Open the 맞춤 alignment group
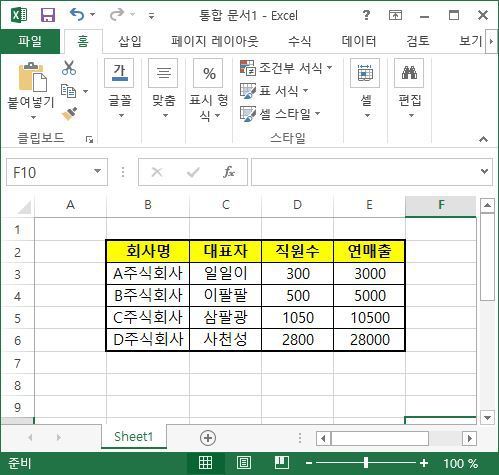 click(163, 89)
